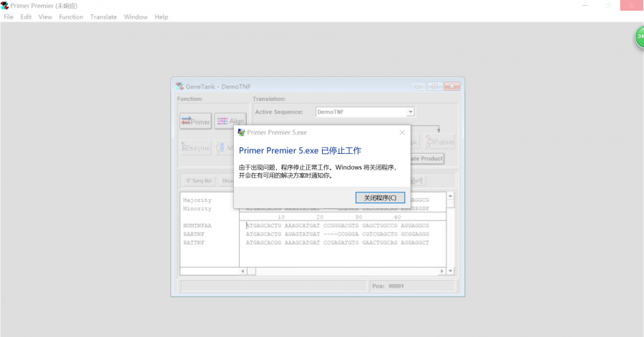
Task: Open the Window menu
Action: pos(135,17)
